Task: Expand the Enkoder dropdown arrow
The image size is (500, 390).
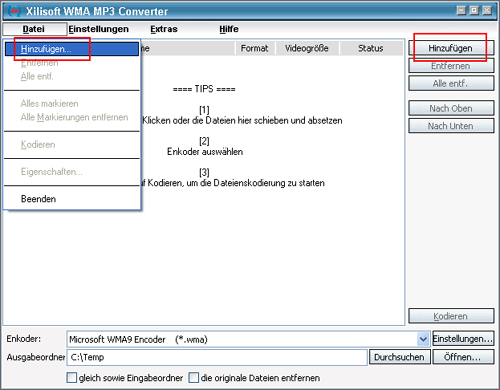Action: tap(423, 339)
